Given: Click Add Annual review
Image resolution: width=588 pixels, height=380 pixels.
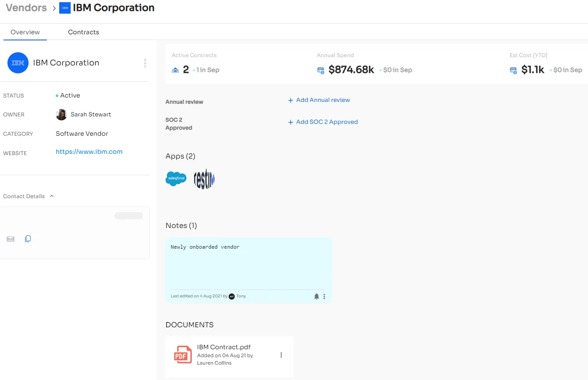Looking at the screenshot, I should tap(319, 100).
